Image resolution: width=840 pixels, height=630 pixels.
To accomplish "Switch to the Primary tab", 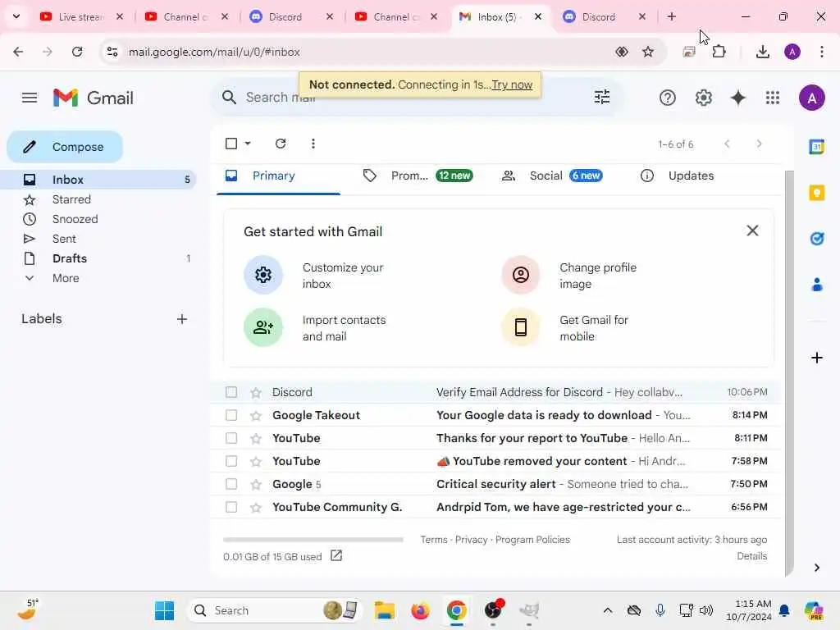I will click(279, 176).
